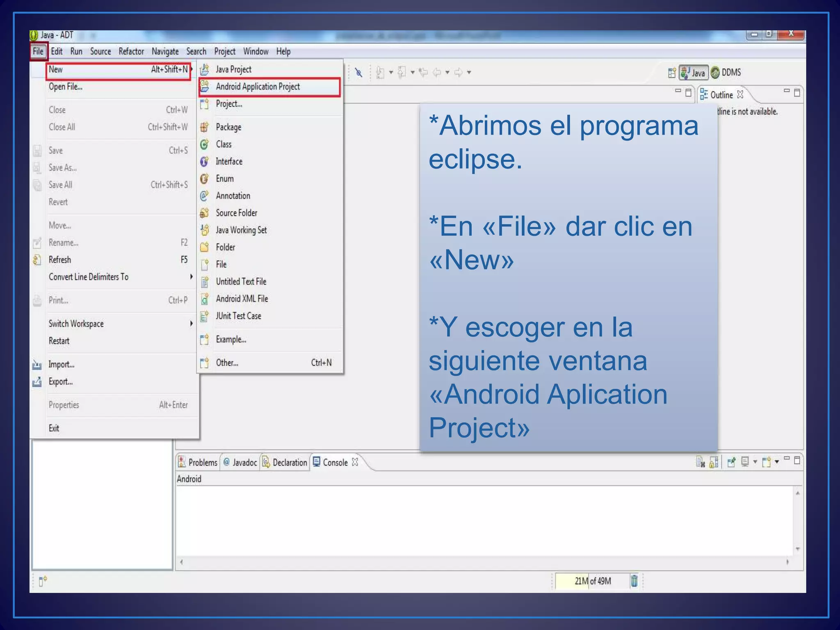
Task: Click the Console vertical scrollbar down arrow
Action: pos(798,549)
